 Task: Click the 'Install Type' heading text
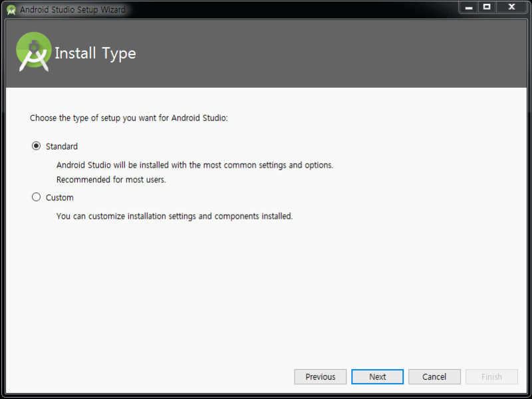pos(95,54)
